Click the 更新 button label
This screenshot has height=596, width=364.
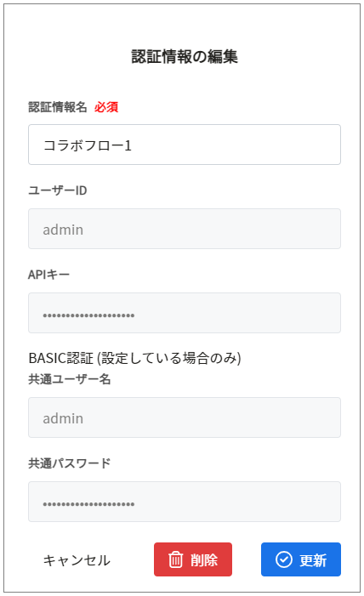pyautogui.click(x=313, y=560)
